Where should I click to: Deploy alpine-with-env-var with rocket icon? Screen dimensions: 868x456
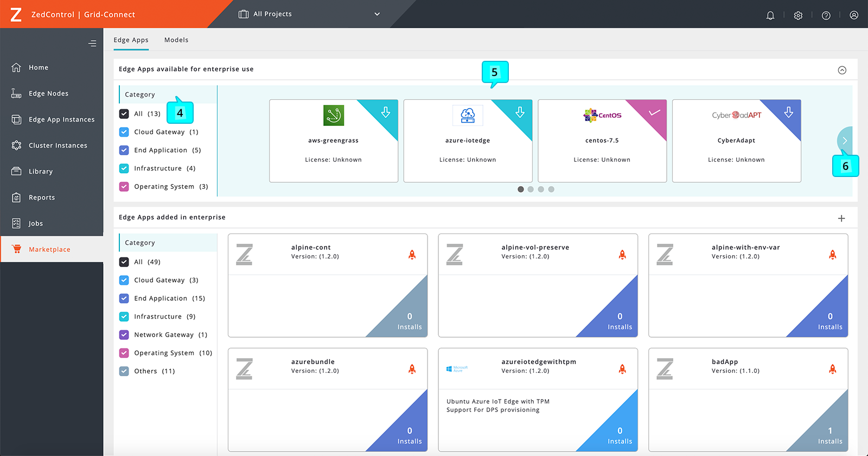point(833,255)
